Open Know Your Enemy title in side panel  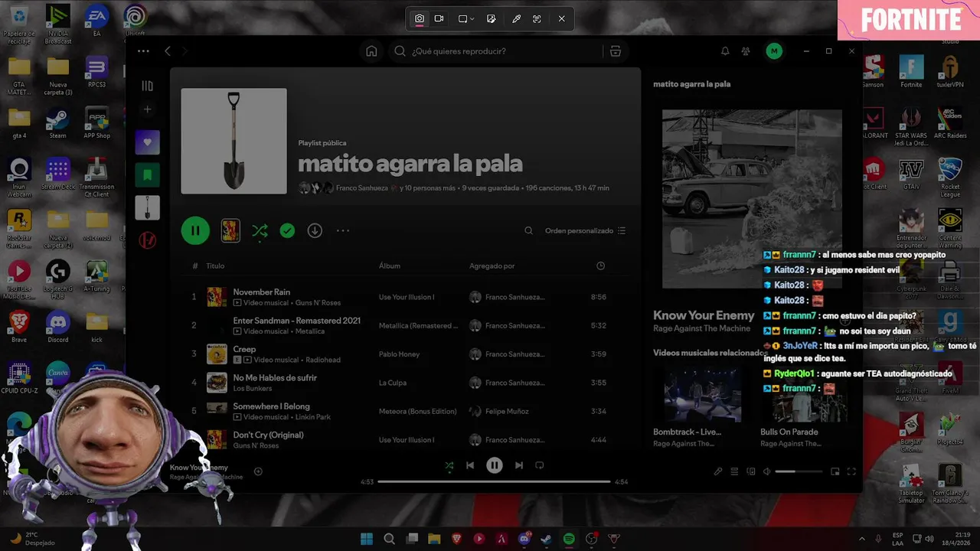tap(704, 315)
